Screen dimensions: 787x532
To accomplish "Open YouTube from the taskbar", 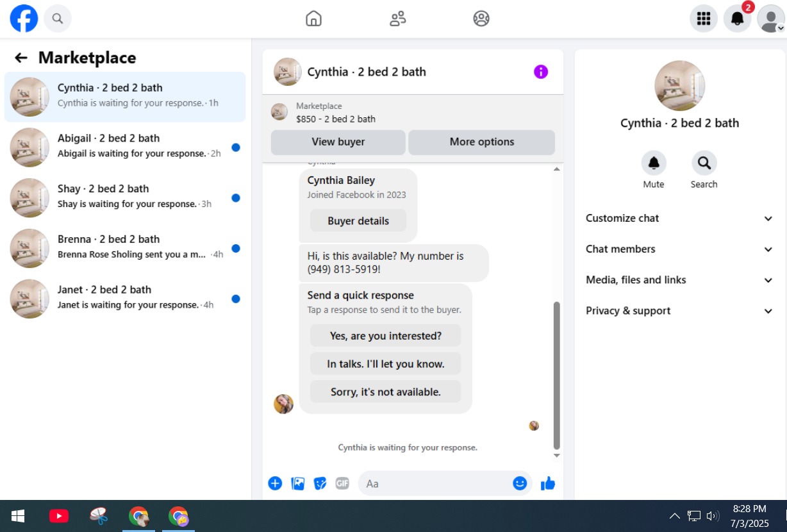I will pyautogui.click(x=59, y=516).
